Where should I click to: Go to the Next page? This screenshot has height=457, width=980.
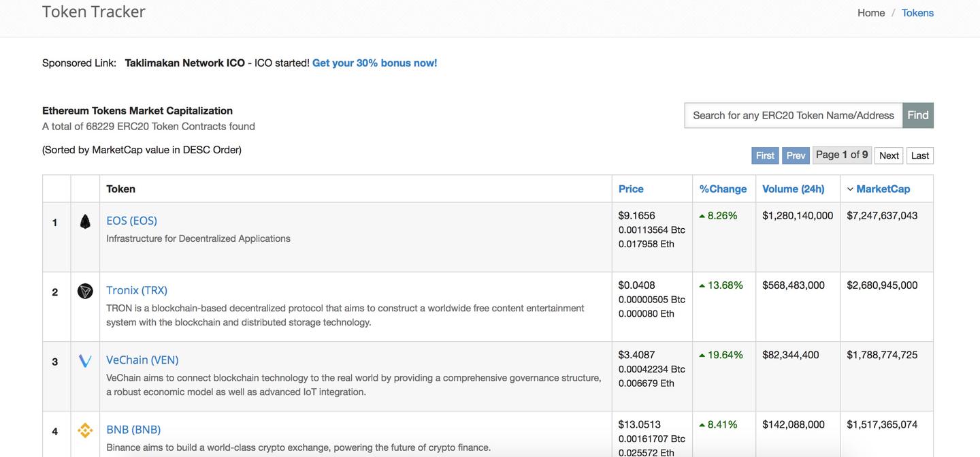pyautogui.click(x=889, y=155)
